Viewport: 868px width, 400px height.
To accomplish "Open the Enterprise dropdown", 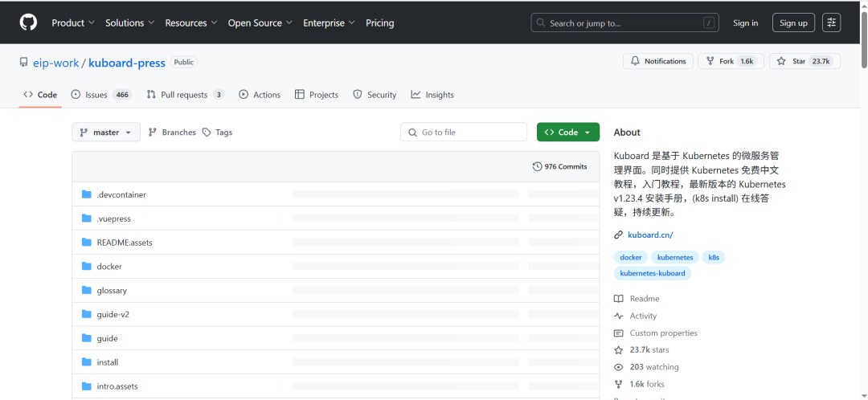I will (x=329, y=23).
